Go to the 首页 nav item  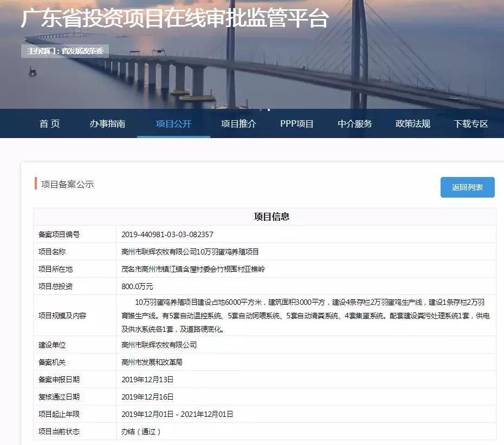(49, 123)
